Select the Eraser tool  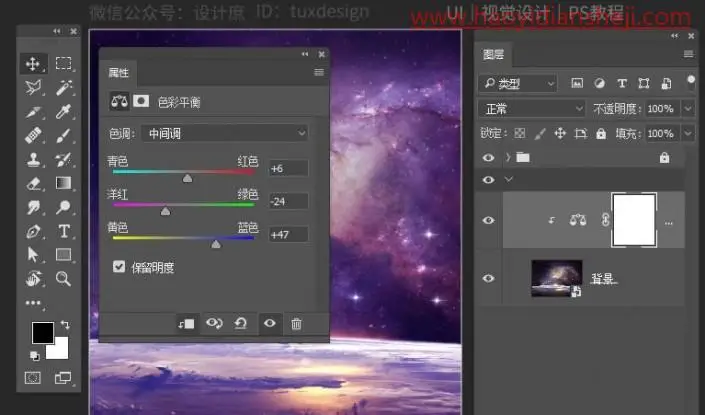[33, 183]
